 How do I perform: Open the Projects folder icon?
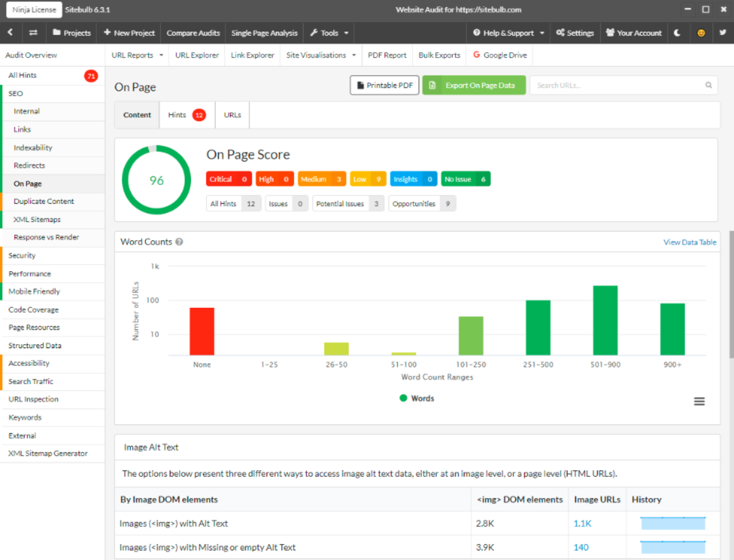click(x=58, y=33)
